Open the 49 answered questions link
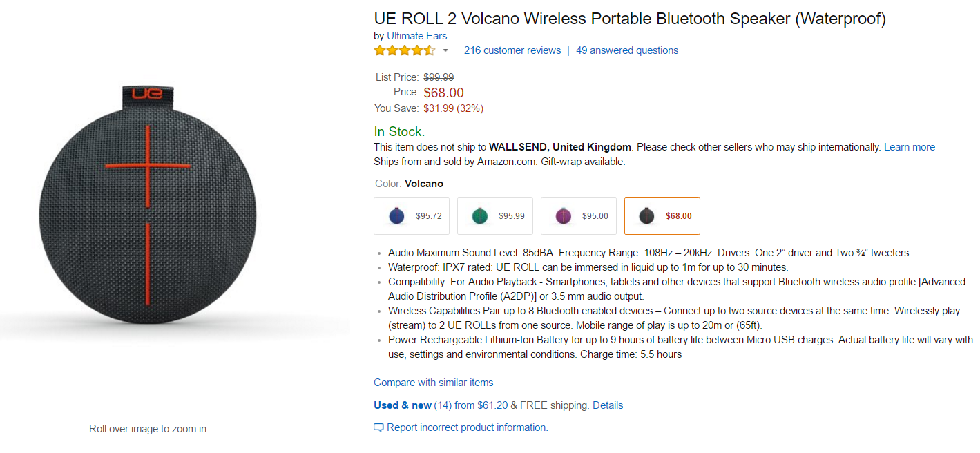Image resolution: width=980 pixels, height=453 pixels. [627, 50]
